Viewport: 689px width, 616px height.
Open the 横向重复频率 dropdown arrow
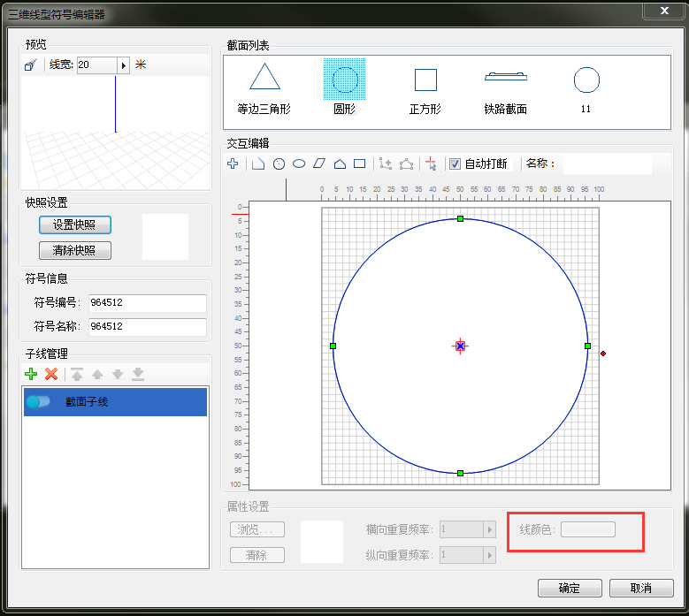(489, 529)
